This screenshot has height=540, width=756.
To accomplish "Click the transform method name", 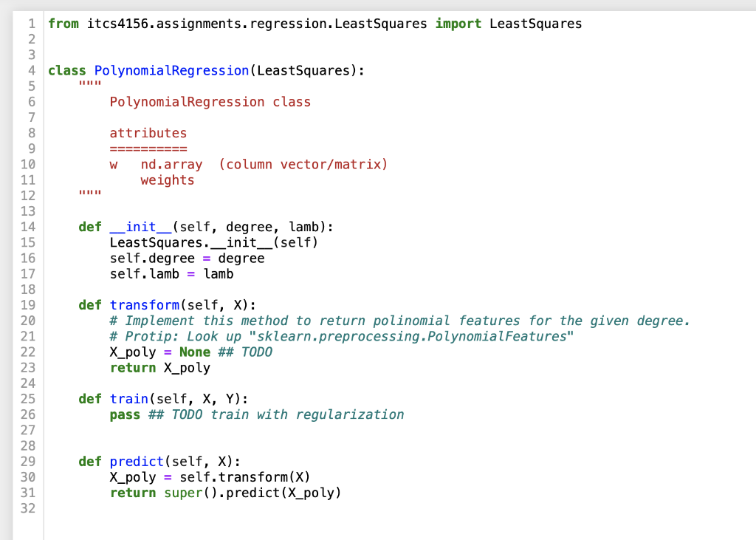I will coord(145,304).
